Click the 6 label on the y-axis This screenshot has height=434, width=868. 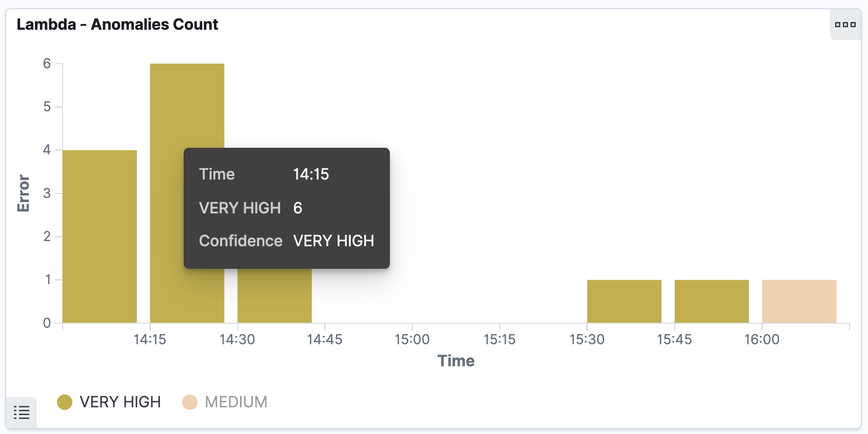47,64
